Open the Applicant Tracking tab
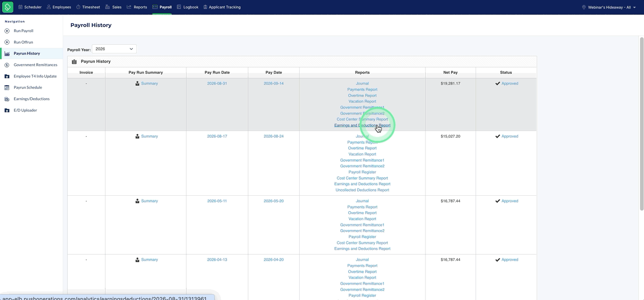Image resolution: width=644 pixels, height=300 pixels. click(222, 7)
